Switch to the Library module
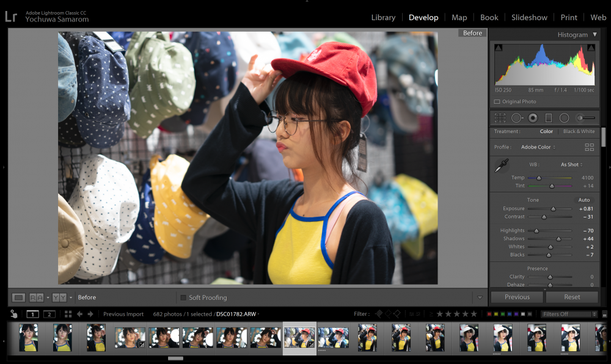 383,18
